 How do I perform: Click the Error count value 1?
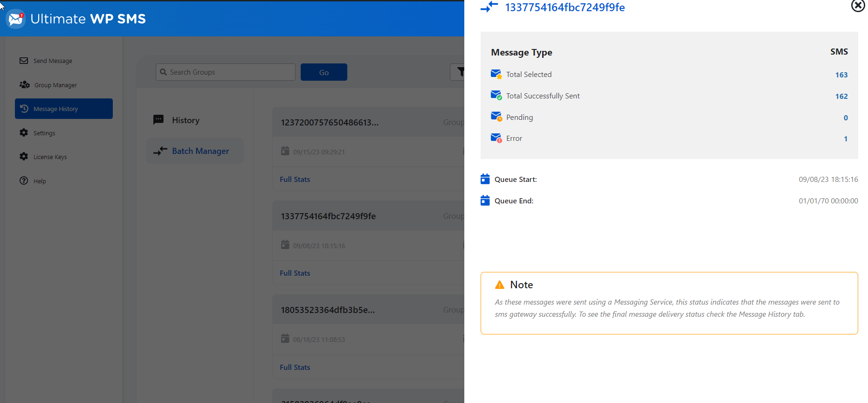[846, 139]
